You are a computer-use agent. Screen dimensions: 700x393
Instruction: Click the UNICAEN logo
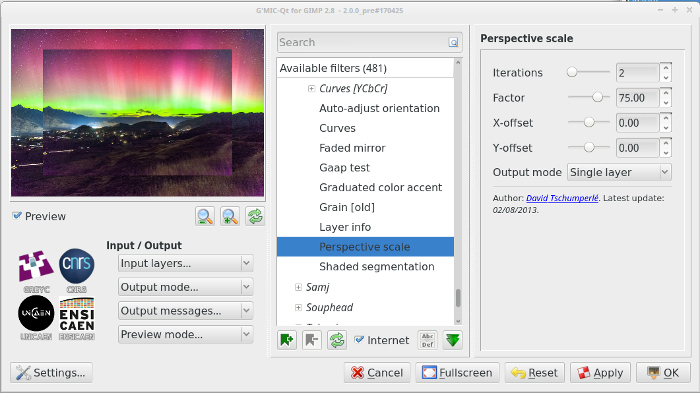[36, 318]
